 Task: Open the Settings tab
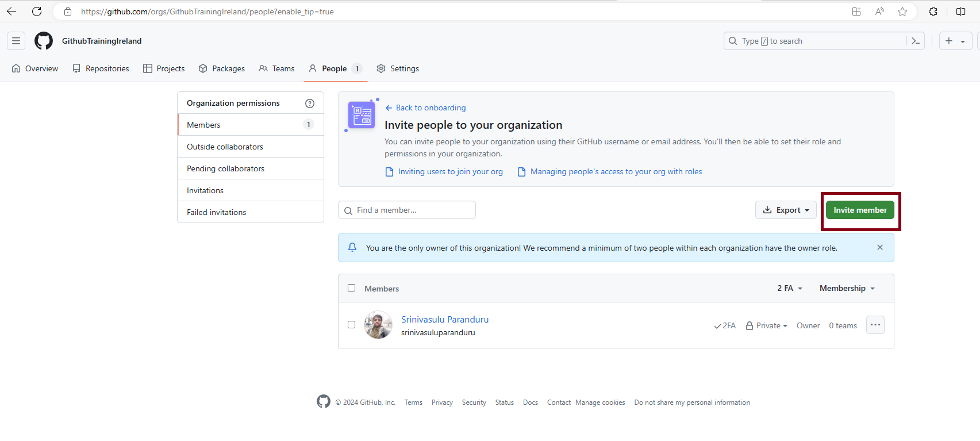[x=398, y=68]
